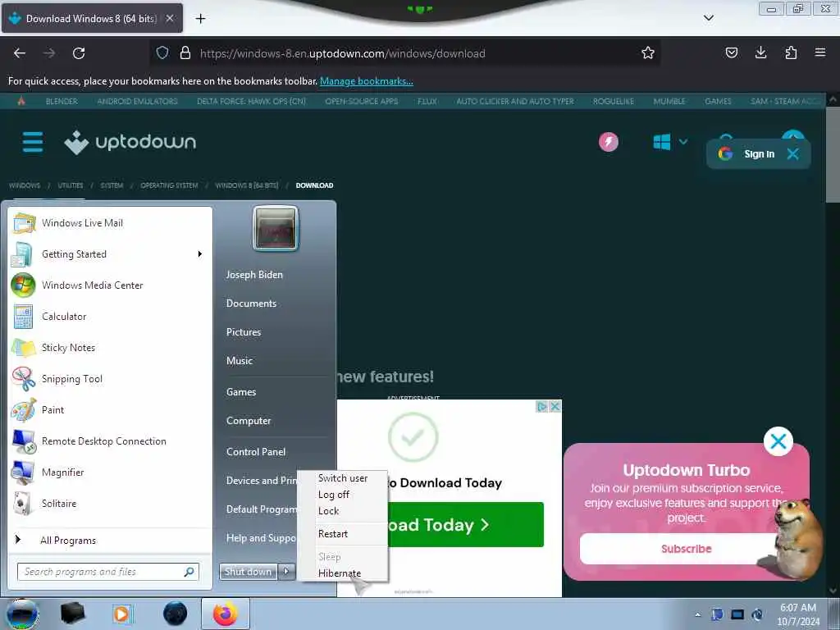Screen dimensions: 840x630
Task: Open the extensions puzzle icon
Action: pos(791,52)
